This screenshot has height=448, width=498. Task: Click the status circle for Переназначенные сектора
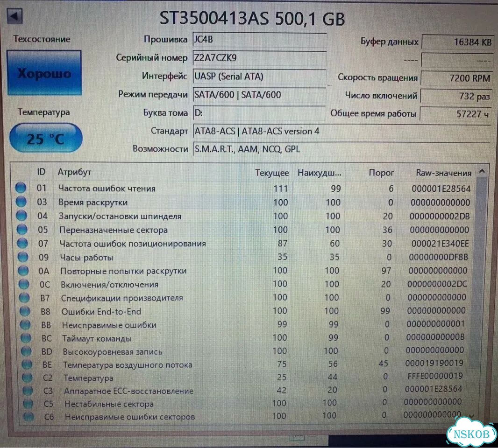click(x=22, y=229)
